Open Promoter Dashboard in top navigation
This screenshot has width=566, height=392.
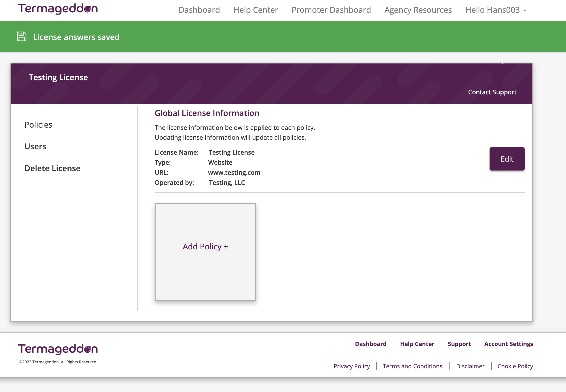tap(331, 10)
